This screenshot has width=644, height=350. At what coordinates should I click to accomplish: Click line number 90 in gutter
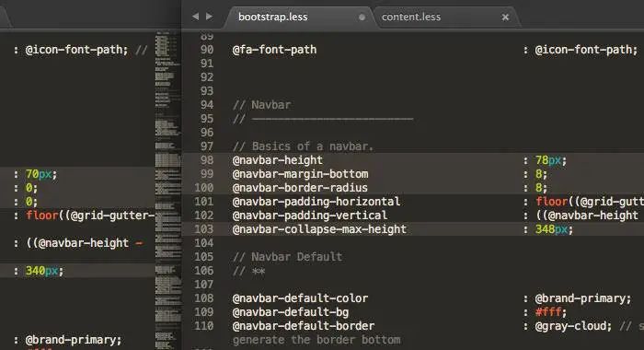[207, 50]
